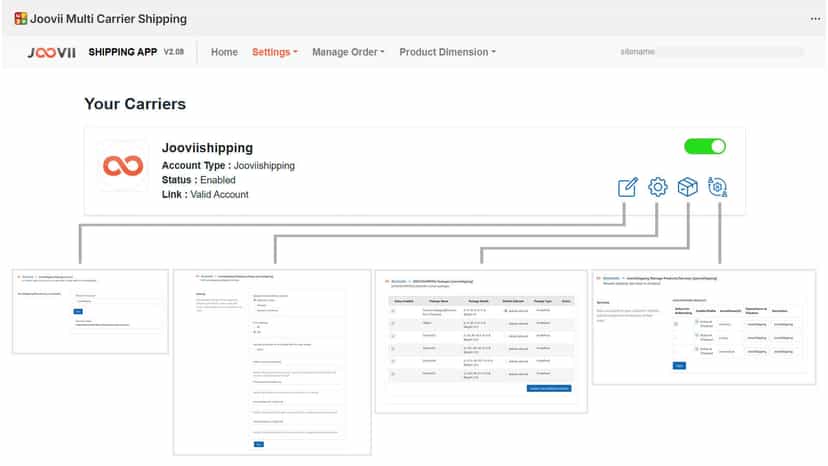Expand the Product Dimension dropdown
The height and width of the screenshot is (466, 828).
click(447, 52)
